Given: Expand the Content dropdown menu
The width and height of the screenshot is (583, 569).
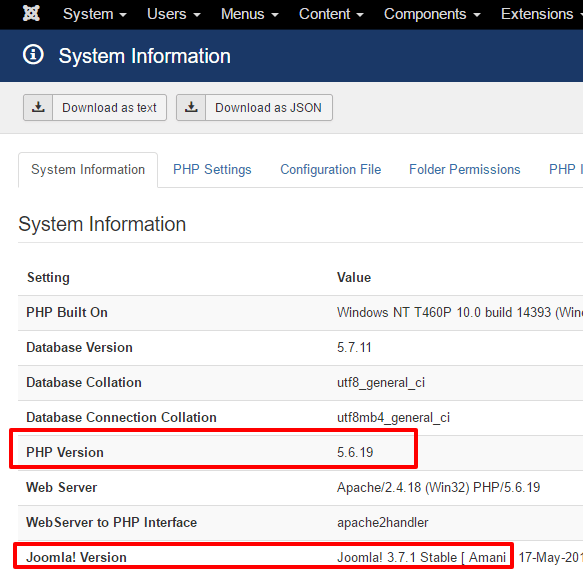Looking at the screenshot, I should [331, 14].
